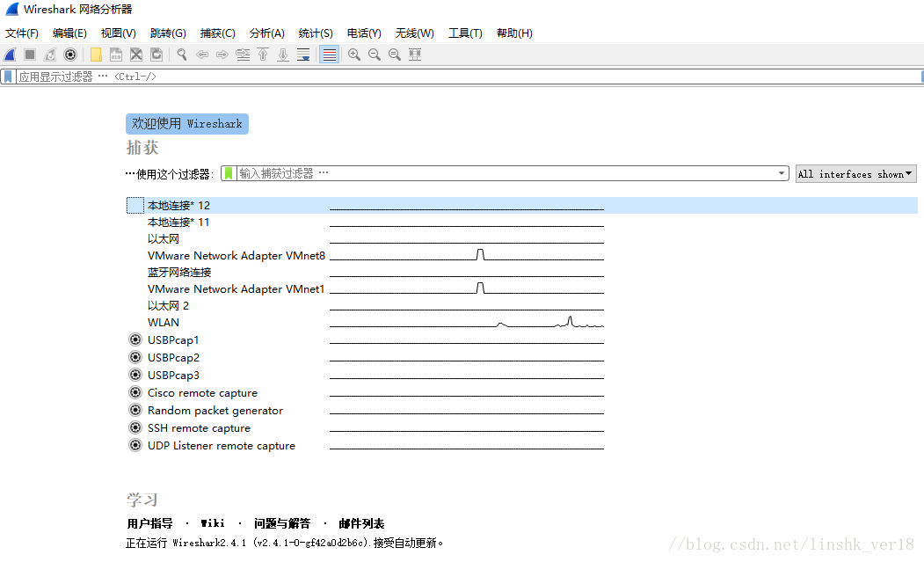Open the All interfaces shown dropdown
924x562 pixels.
point(855,174)
